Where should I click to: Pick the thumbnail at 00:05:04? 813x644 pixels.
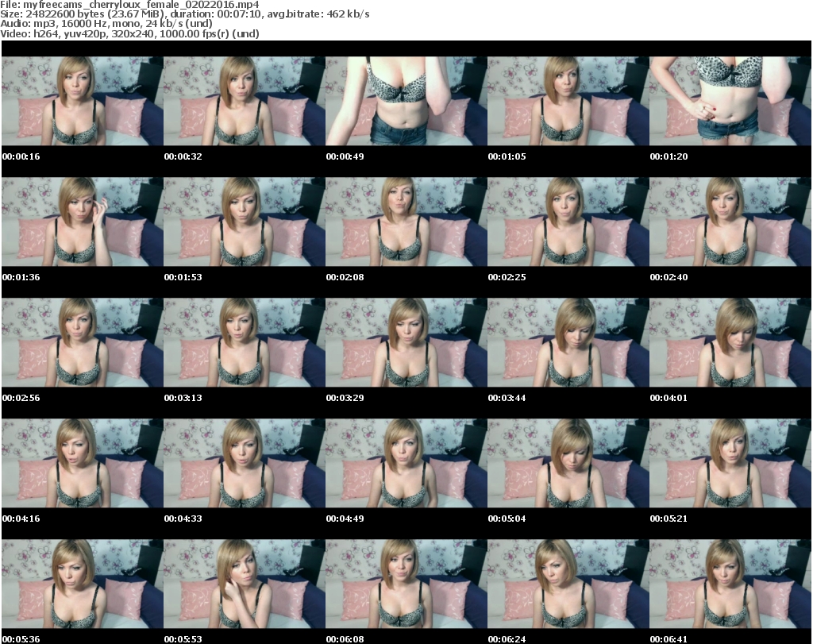click(x=568, y=464)
